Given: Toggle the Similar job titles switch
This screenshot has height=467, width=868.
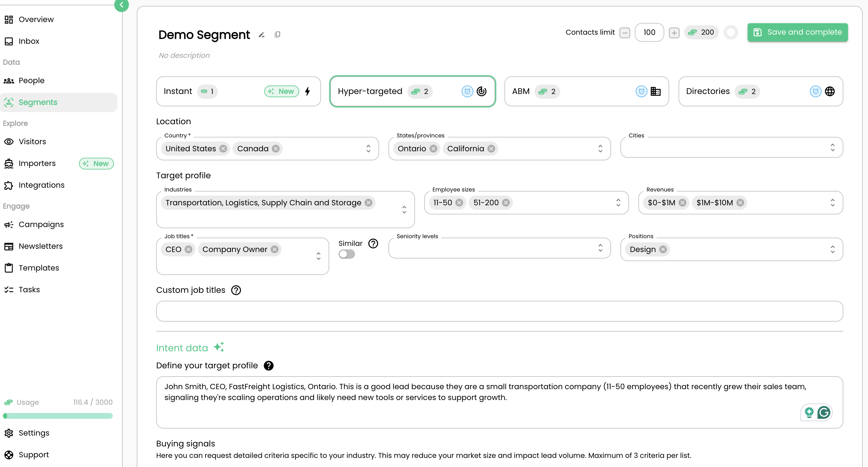Looking at the screenshot, I should [347, 254].
